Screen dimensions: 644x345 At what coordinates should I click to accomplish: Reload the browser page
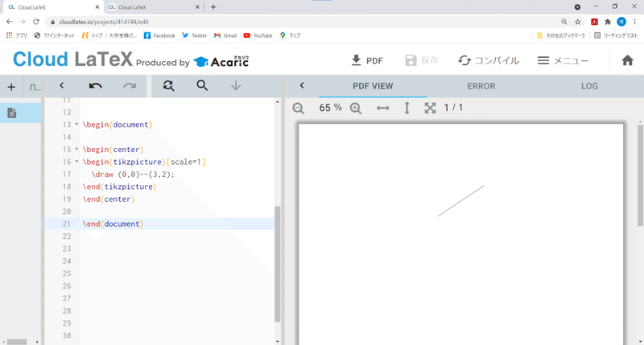(x=36, y=22)
